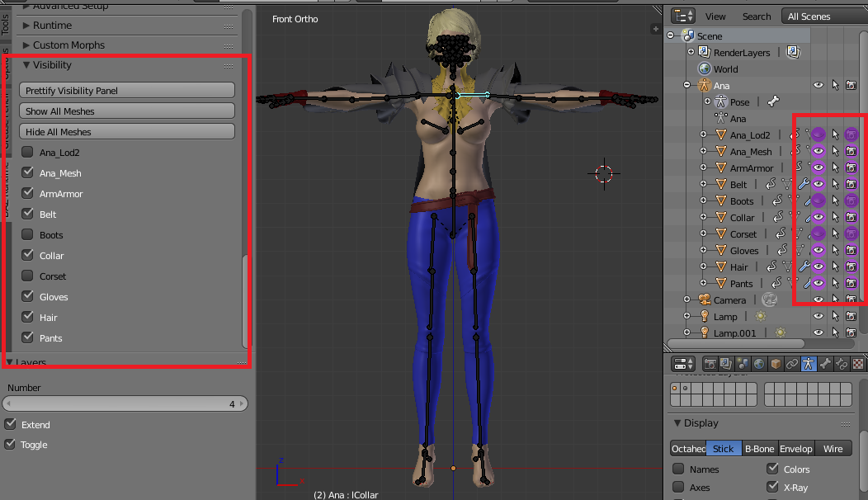Collapse the Visibility panel

(x=26, y=65)
